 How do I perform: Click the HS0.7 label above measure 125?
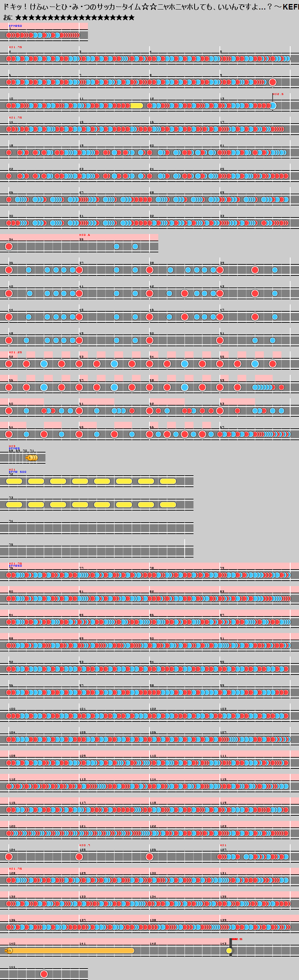85,845
